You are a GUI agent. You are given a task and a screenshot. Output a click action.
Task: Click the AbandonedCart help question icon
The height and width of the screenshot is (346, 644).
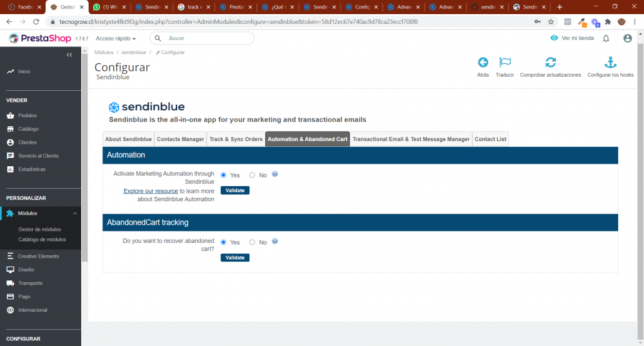click(x=275, y=241)
